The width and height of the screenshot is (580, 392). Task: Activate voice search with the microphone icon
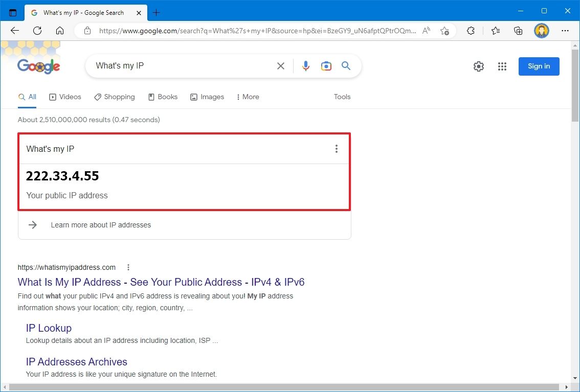click(305, 65)
